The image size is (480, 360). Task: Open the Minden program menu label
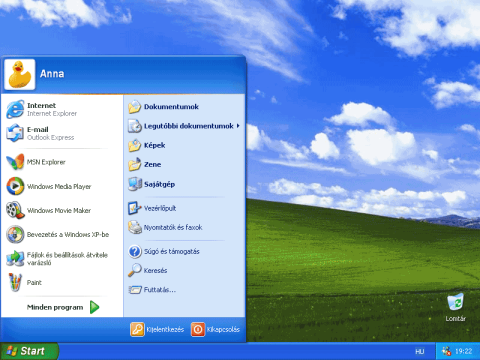point(55,307)
